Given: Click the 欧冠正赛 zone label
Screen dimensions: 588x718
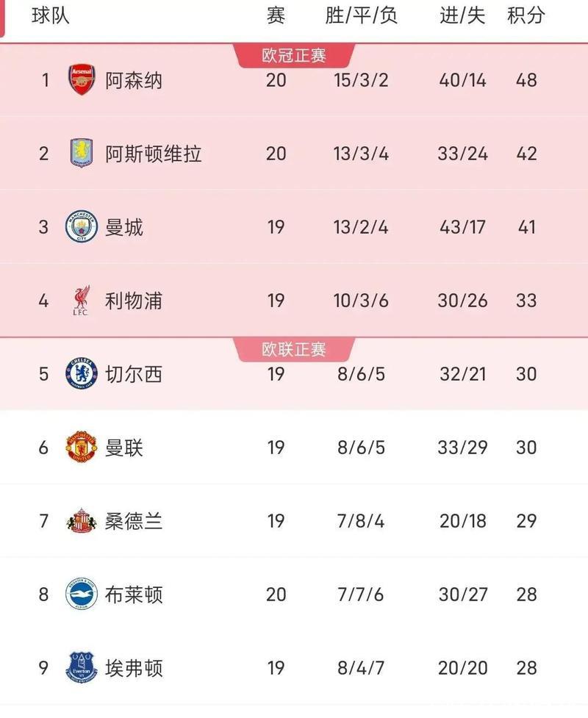Looking at the screenshot, I should click(294, 55).
